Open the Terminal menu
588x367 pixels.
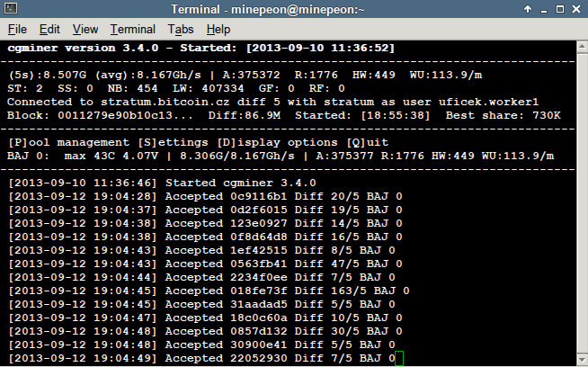(x=132, y=30)
